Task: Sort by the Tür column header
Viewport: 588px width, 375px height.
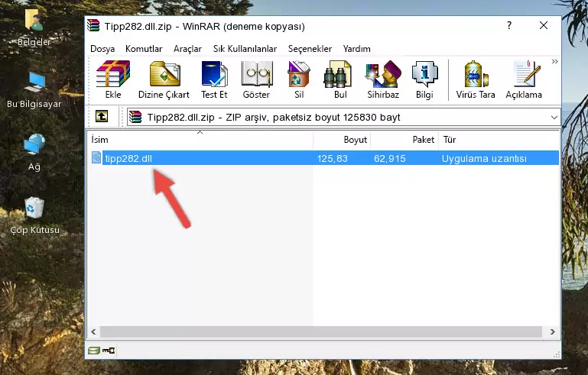Action: pos(499,140)
